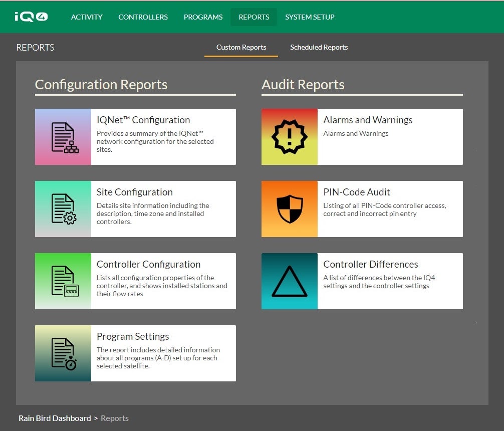Open the ACTIVITY menu
Image resolution: width=504 pixels, height=431 pixels.
pyautogui.click(x=87, y=17)
